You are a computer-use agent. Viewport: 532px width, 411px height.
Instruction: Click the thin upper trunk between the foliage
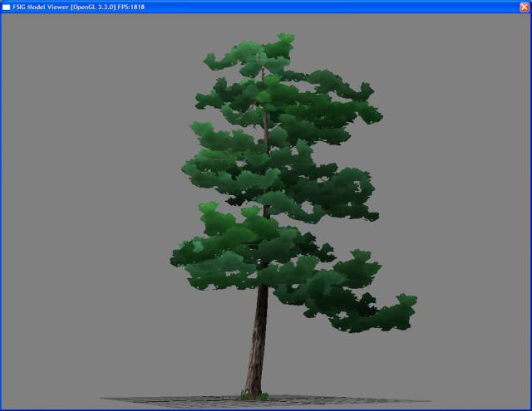tap(266, 125)
